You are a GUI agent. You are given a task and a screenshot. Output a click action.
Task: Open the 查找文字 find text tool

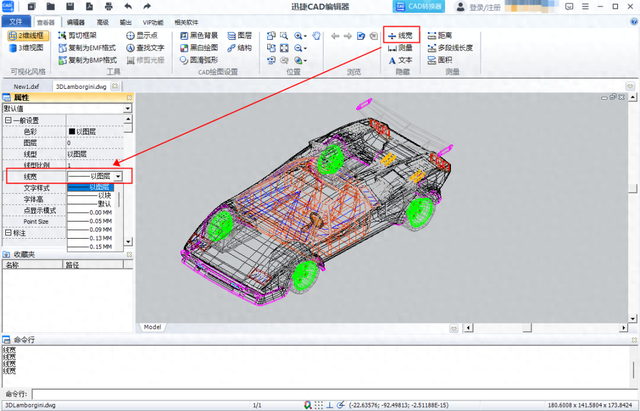(145, 48)
